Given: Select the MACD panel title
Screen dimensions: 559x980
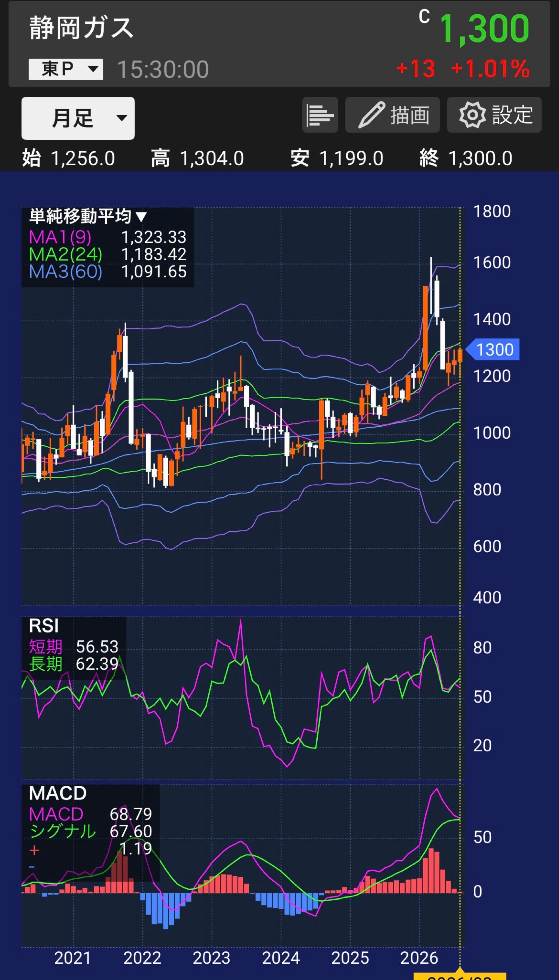Looking at the screenshot, I should (58, 793).
